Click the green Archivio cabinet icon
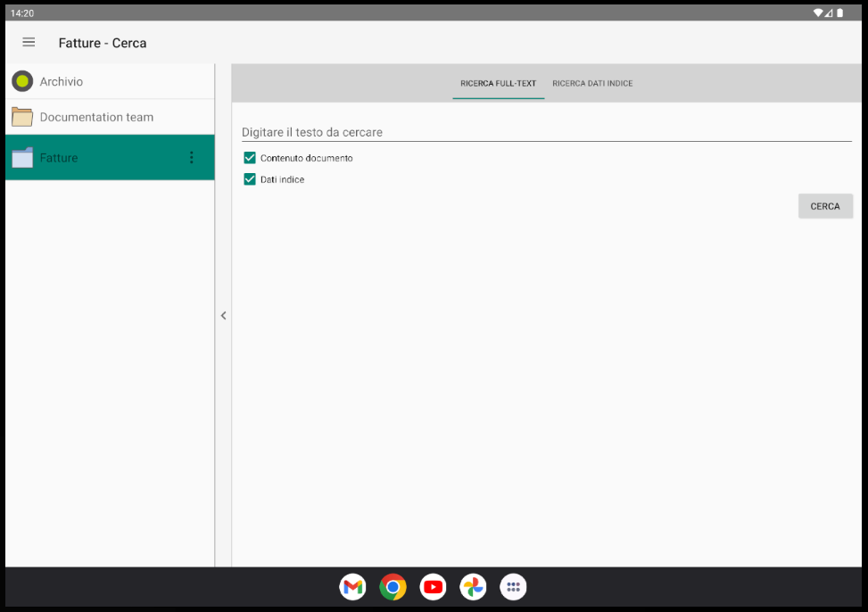Image resolution: width=868 pixels, height=612 pixels. (22, 80)
